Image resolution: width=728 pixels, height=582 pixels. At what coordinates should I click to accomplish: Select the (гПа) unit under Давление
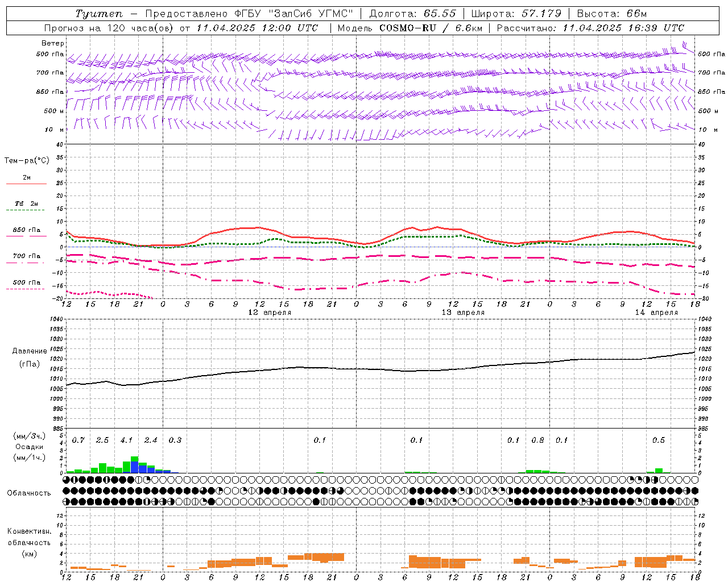coord(30,364)
